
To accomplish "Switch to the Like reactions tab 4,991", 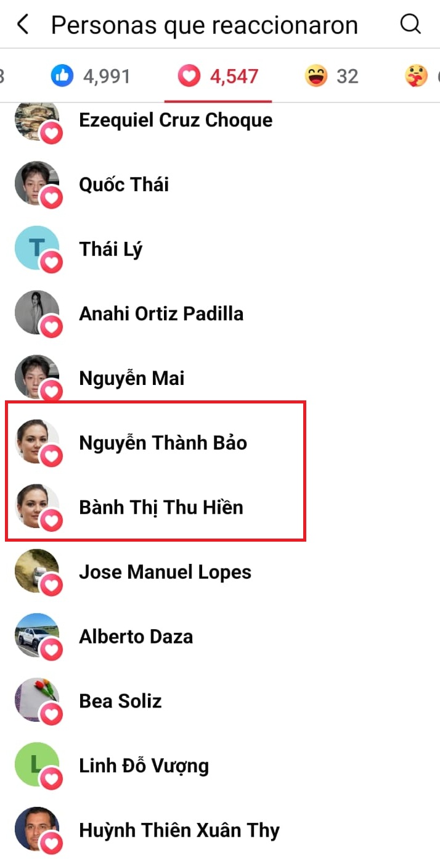I will pyautogui.click(x=91, y=76).
